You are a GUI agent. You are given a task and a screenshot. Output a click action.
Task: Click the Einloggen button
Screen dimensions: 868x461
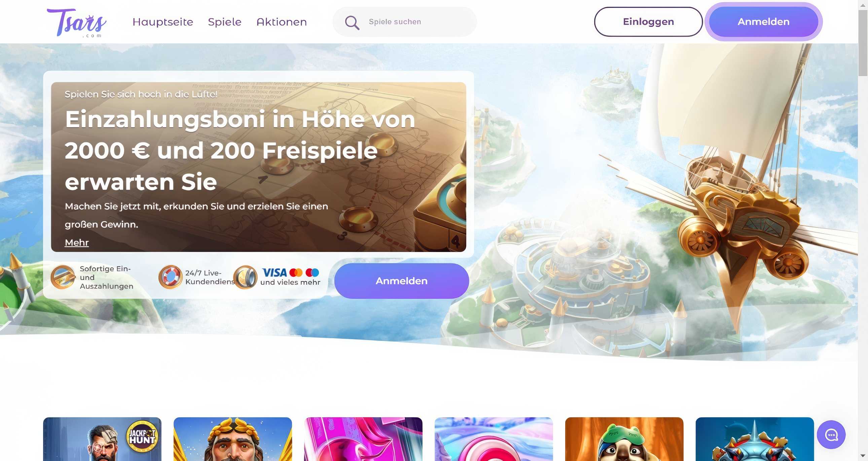click(648, 22)
